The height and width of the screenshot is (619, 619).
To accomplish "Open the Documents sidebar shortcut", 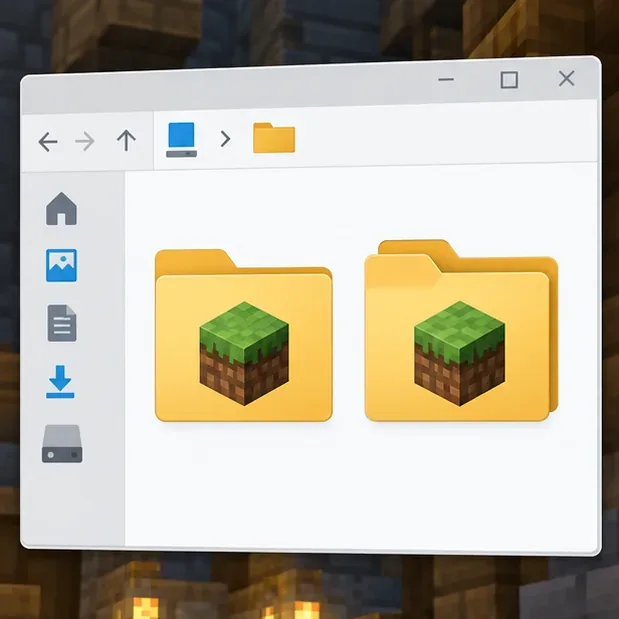I will tap(62, 323).
